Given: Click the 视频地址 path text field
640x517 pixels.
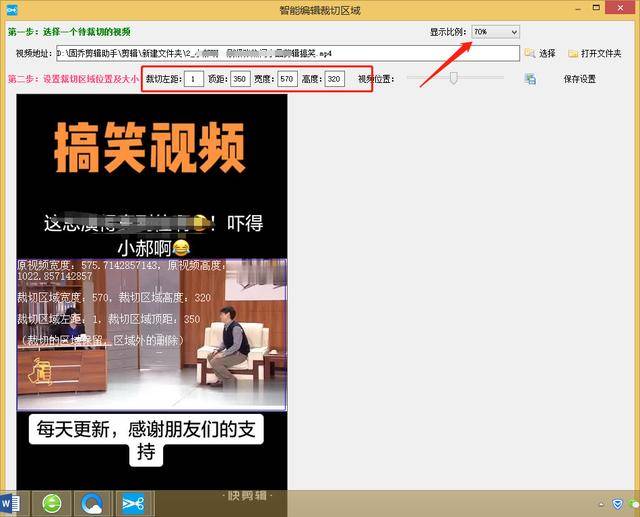Looking at the screenshot, I should tap(288, 53).
